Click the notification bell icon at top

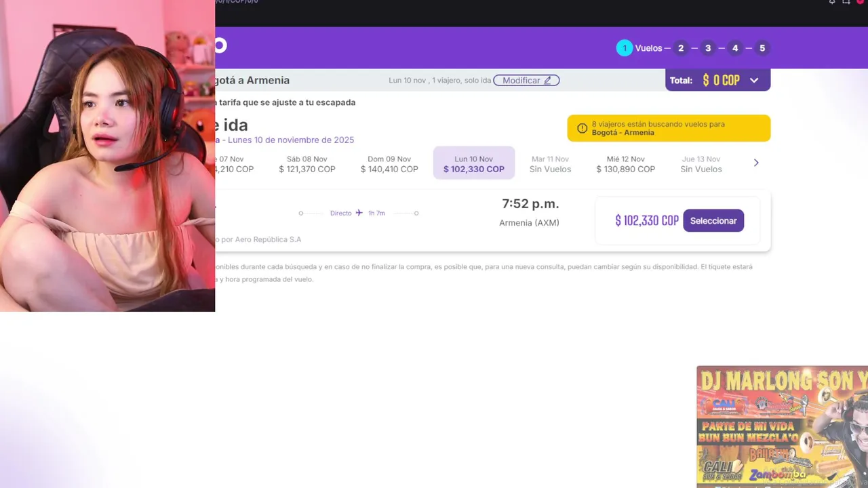tap(832, 2)
